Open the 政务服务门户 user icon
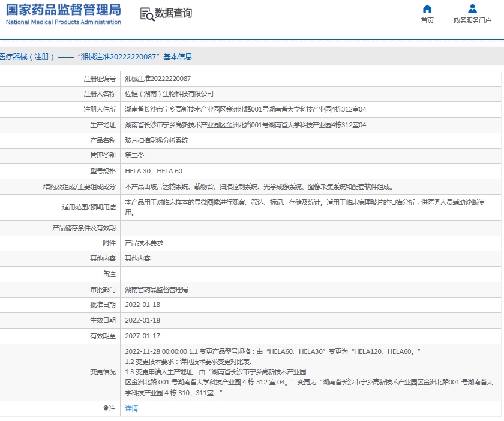The image size is (504, 421). (472, 8)
